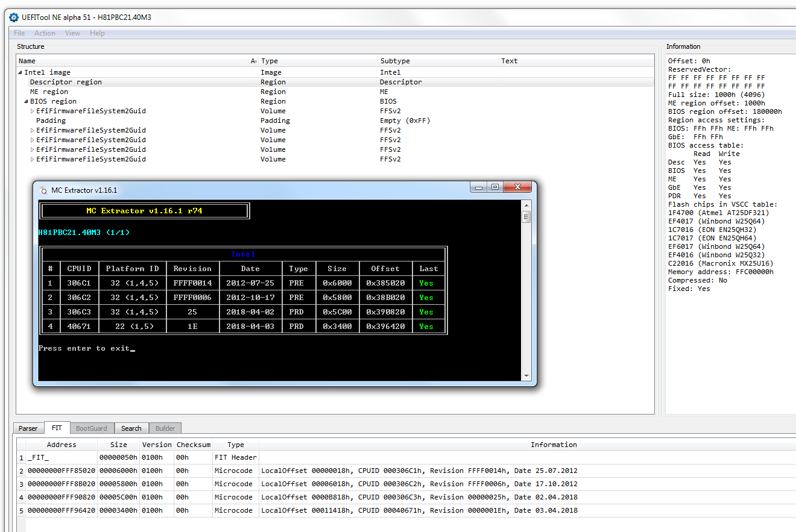Open the Action menu

coord(45,33)
